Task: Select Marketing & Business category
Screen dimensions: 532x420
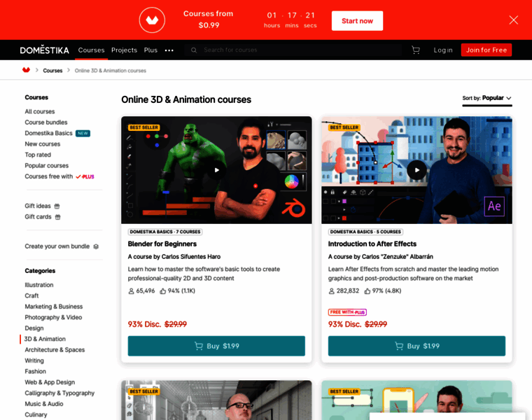Action: click(x=54, y=307)
